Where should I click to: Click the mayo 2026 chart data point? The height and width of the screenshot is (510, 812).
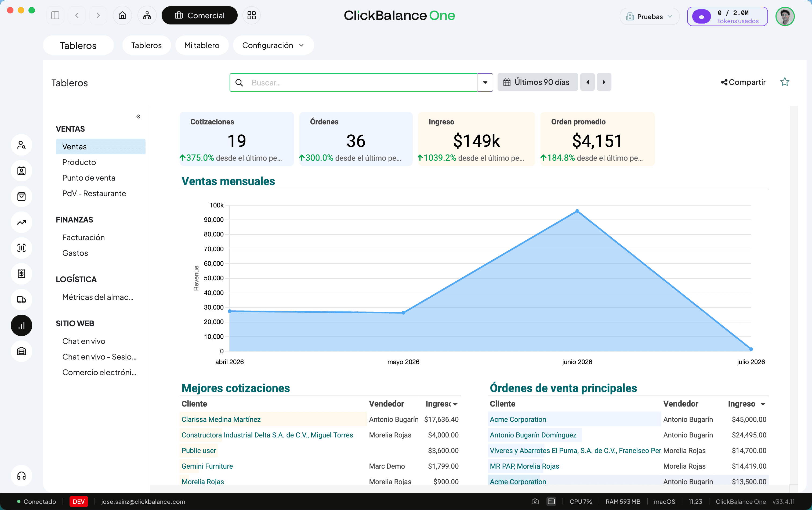[x=404, y=313]
